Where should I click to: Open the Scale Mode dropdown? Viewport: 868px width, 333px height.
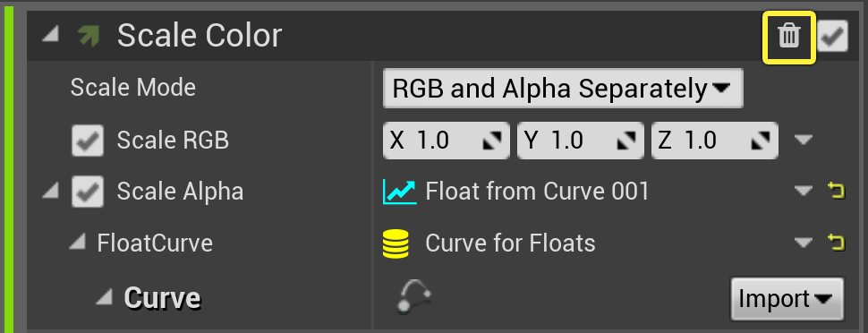click(x=563, y=89)
